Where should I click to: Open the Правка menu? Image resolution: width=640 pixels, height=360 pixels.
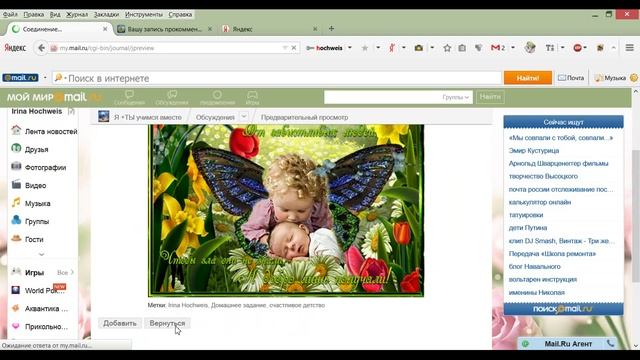click(33, 14)
